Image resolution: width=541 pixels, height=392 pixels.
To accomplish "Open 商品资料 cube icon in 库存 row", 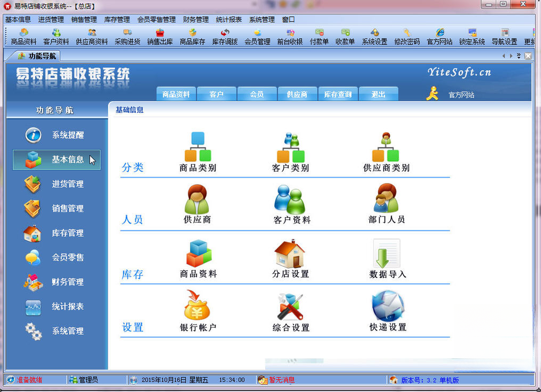I will click(198, 258).
